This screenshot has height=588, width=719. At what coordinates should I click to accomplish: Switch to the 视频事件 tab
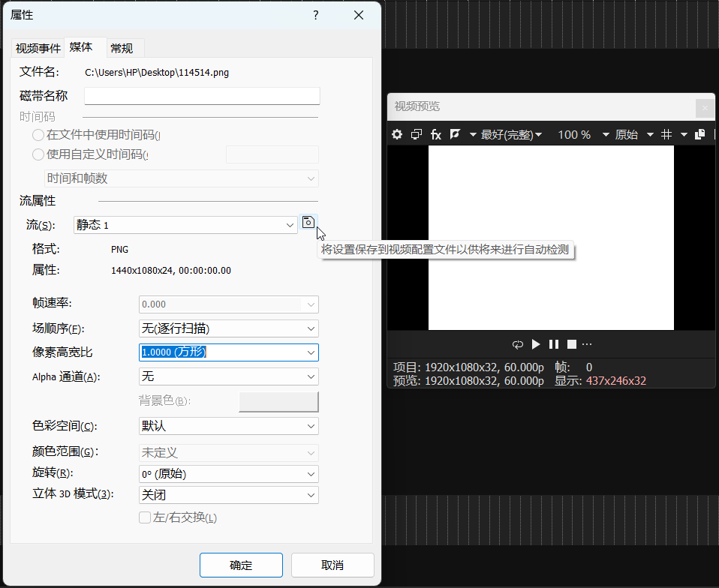38,48
